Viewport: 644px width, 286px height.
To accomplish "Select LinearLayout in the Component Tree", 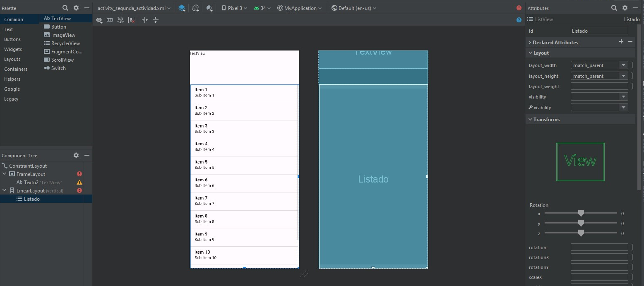I will [x=31, y=191].
